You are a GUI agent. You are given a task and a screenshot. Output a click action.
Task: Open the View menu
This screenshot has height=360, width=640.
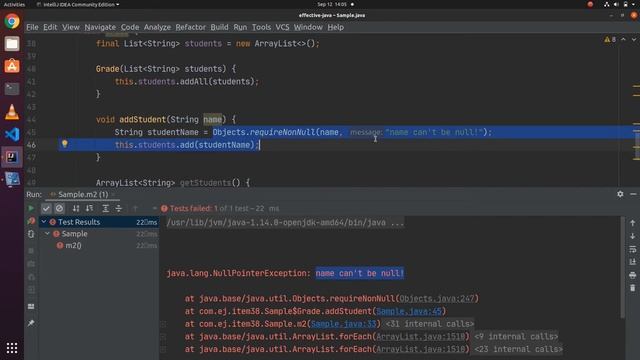71,27
